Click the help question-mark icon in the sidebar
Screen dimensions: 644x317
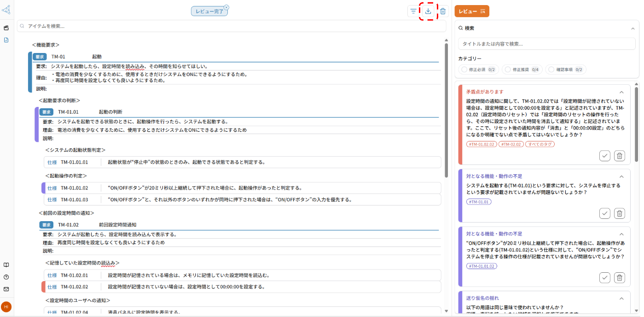[x=6, y=277]
